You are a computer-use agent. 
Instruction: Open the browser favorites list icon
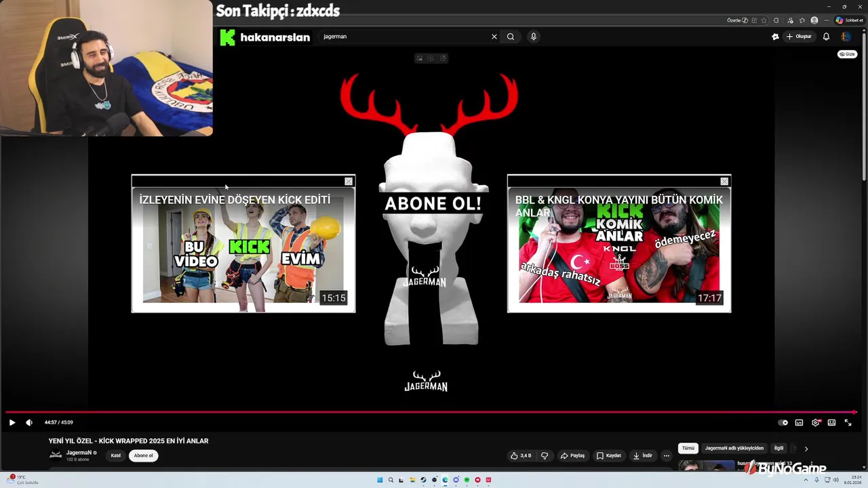[x=802, y=20]
